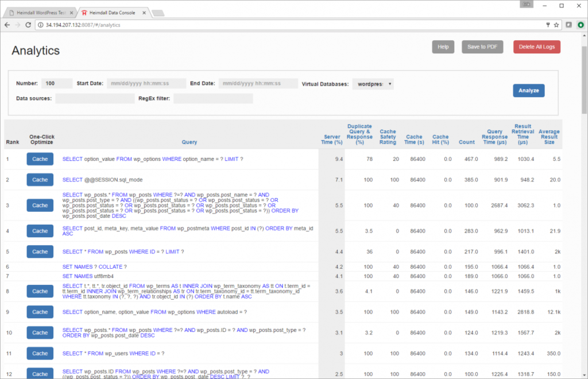588x379 pixels.
Task: Click Cache for the SESSION.sql_mode query
Action: 40,180
